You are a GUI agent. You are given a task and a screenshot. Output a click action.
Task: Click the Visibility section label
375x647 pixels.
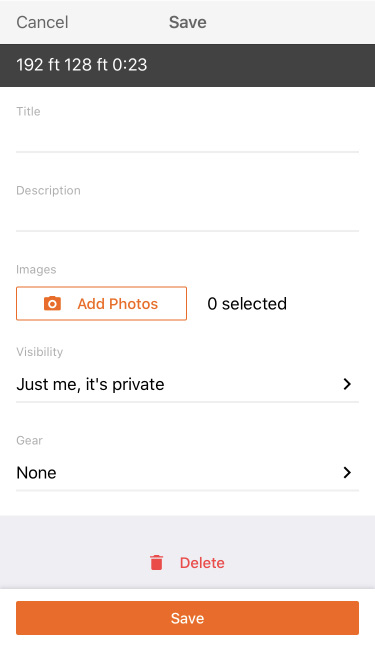pos(40,352)
